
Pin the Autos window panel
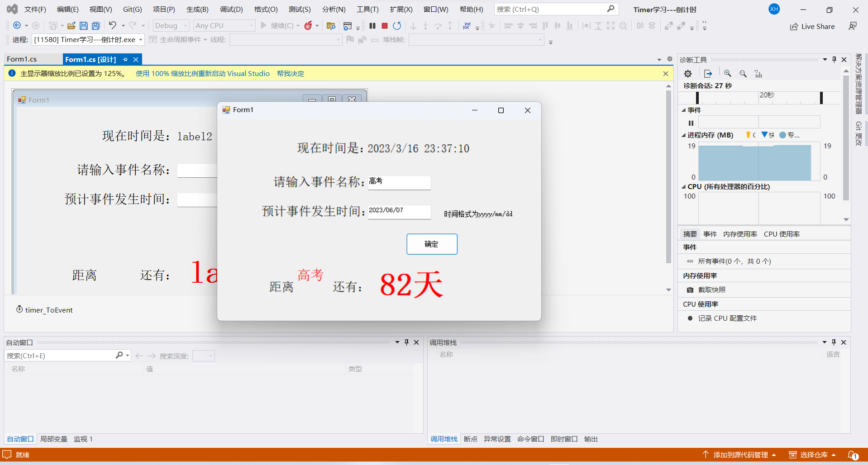pyautogui.click(x=406, y=342)
